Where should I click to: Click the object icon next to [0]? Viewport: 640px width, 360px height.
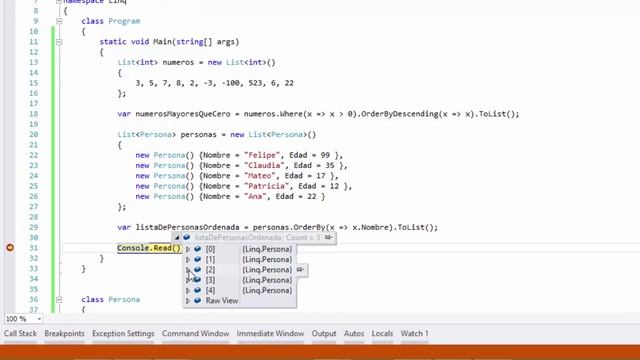point(198,249)
